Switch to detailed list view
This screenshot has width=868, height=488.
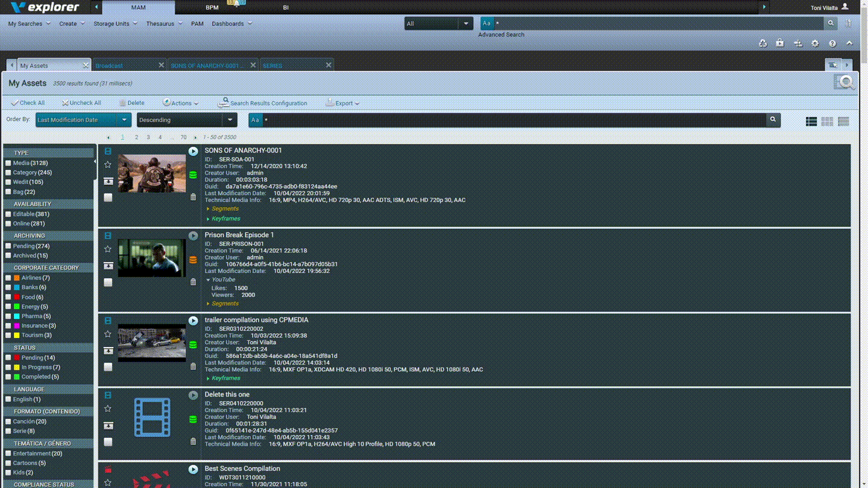point(811,121)
